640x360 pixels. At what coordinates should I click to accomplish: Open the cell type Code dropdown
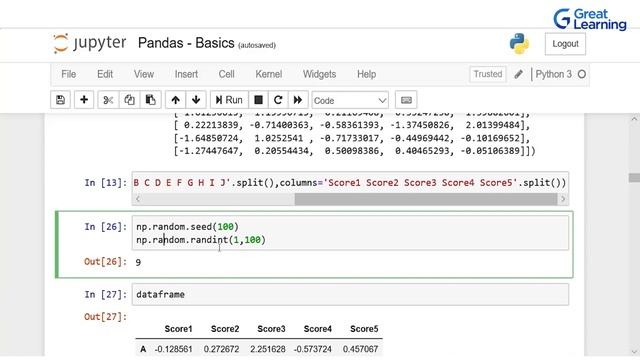(x=350, y=100)
